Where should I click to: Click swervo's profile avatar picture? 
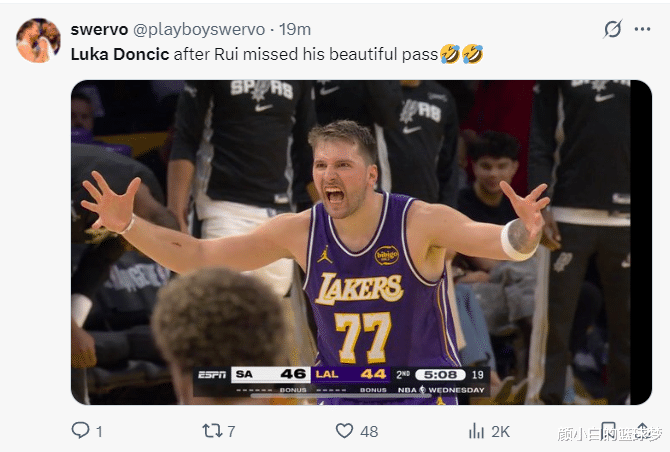coord(38,40)
